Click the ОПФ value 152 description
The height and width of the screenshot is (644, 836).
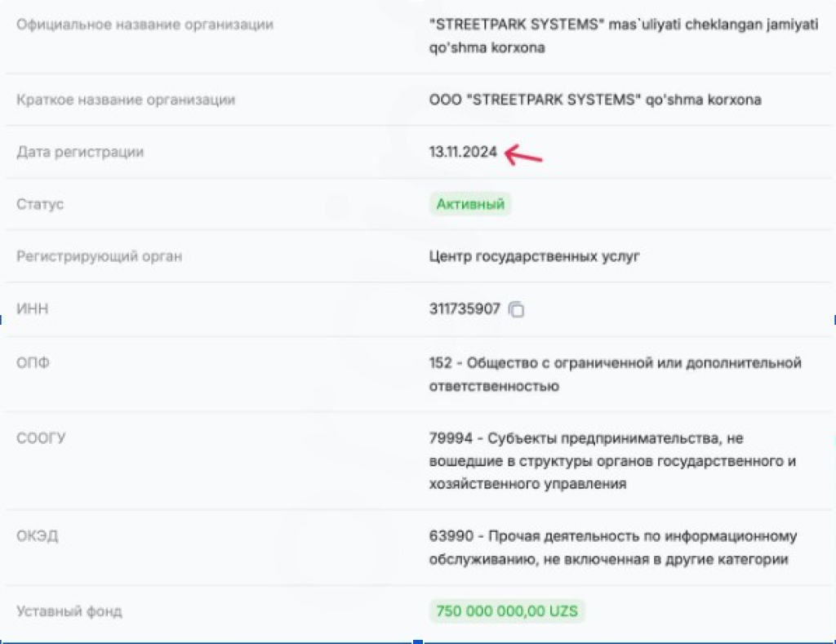click(x=616, y=375)
